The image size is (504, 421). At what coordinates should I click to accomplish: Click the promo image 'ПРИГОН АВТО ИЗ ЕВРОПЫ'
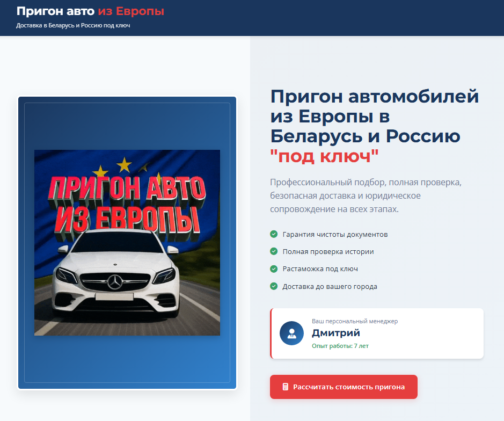[x=127, y=242]
